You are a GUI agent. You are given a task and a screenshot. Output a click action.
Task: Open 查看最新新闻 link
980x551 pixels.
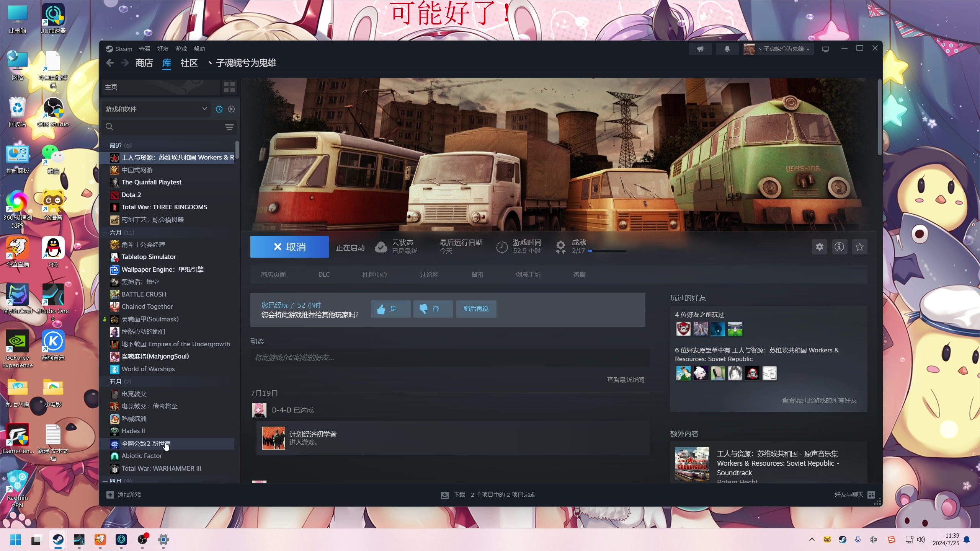[x=625, y=380]
